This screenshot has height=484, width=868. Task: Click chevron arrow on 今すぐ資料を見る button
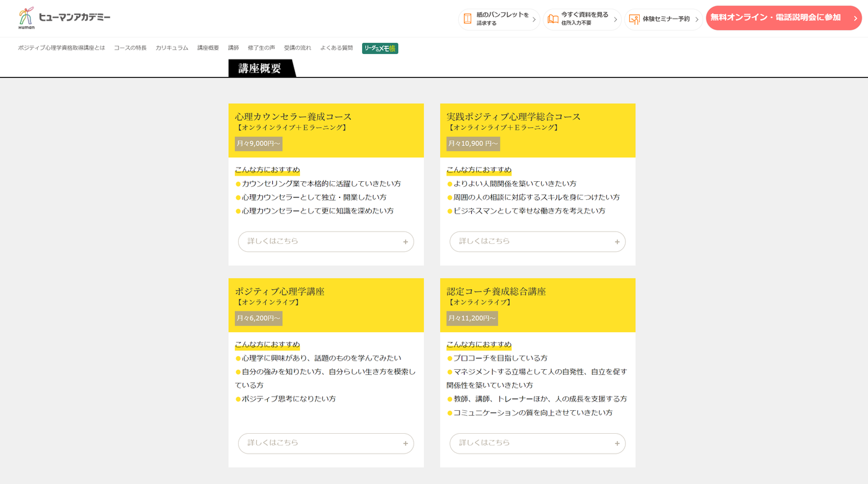615,19
